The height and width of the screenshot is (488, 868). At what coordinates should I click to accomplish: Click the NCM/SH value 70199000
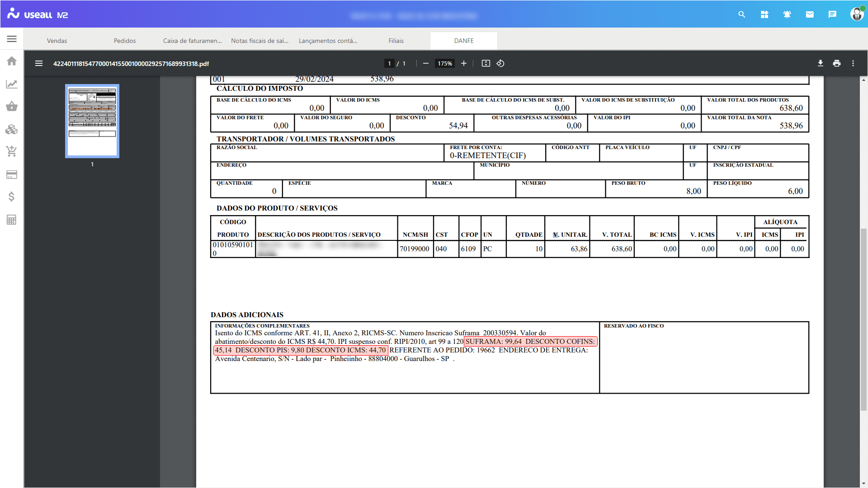pos(415,249)
